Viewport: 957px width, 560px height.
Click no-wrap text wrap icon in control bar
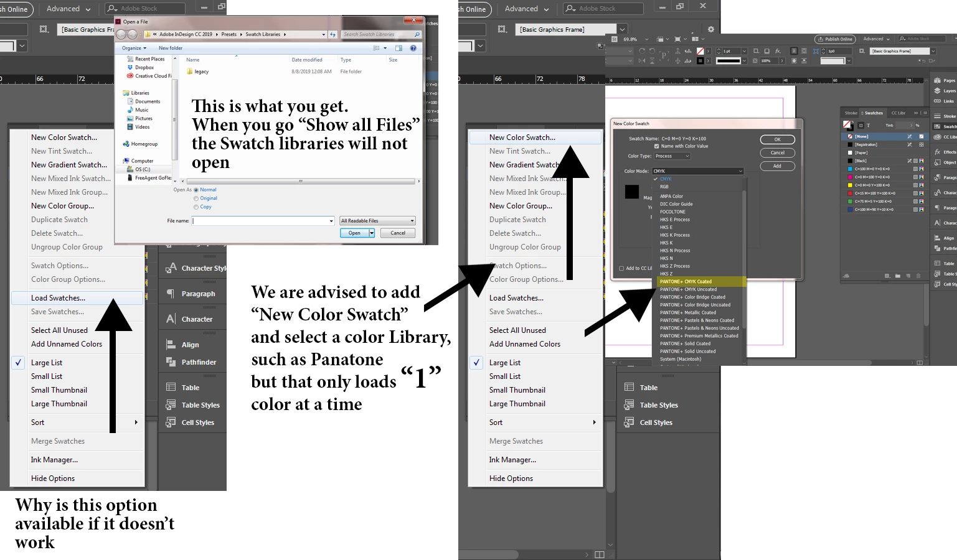tap(794, 51)
